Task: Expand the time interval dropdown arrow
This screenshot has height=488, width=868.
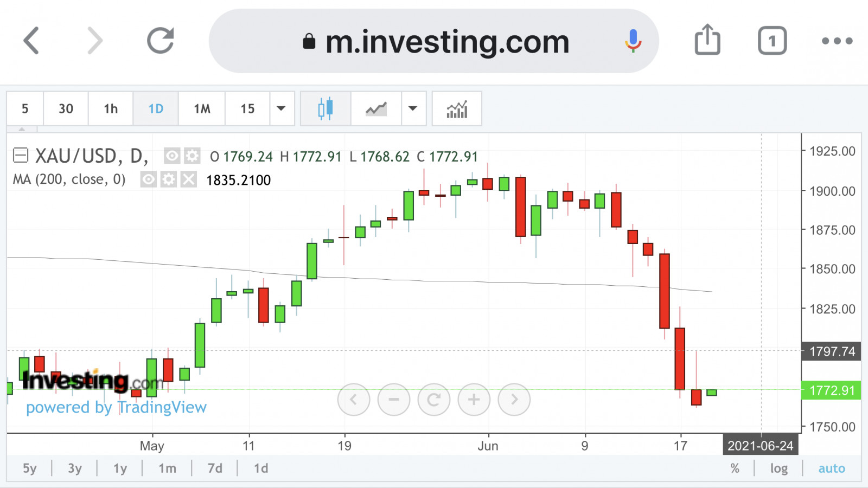Action: pyautogui.click(x=281, y=109)
